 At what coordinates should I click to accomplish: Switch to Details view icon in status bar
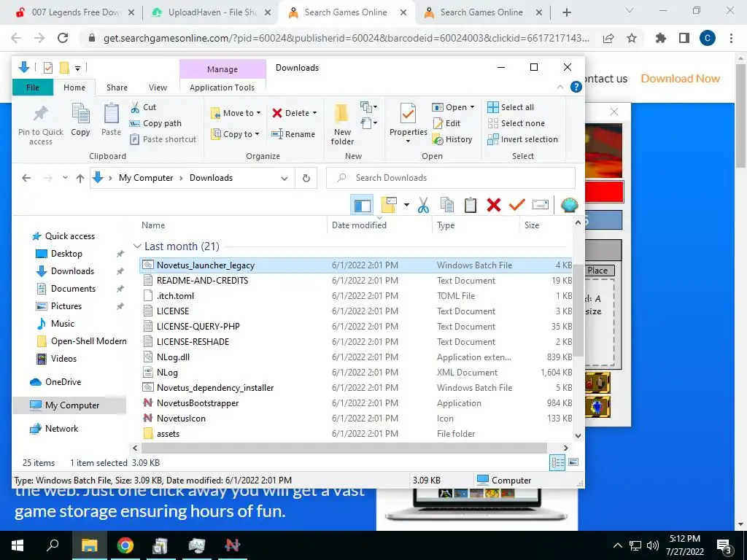pos(557,462)
